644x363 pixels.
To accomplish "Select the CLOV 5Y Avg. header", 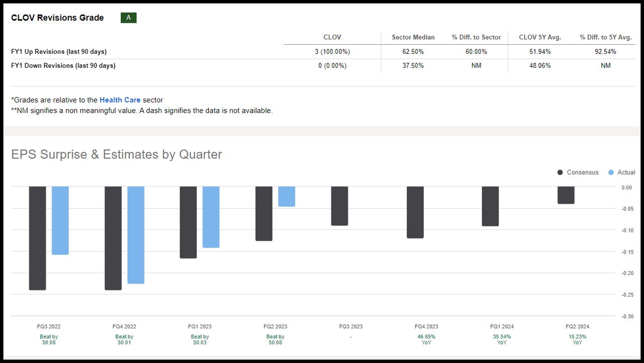I will (540, 37).
